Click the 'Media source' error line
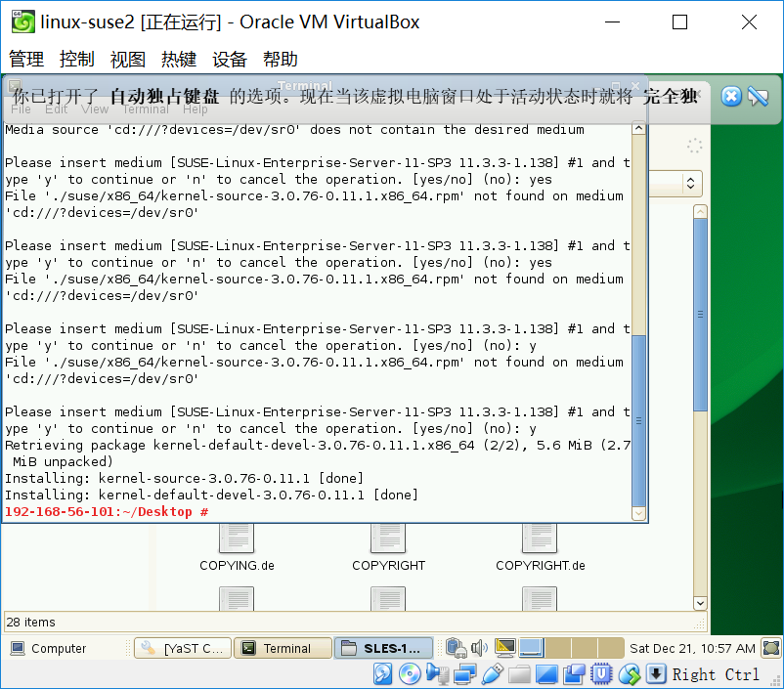 tap(294, 130)
